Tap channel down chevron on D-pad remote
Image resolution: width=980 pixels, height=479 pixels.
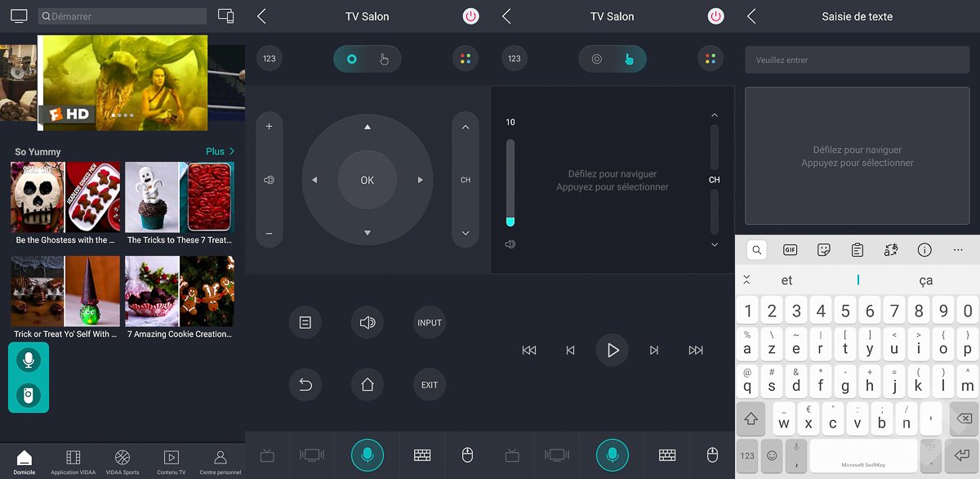click(465, 233)
